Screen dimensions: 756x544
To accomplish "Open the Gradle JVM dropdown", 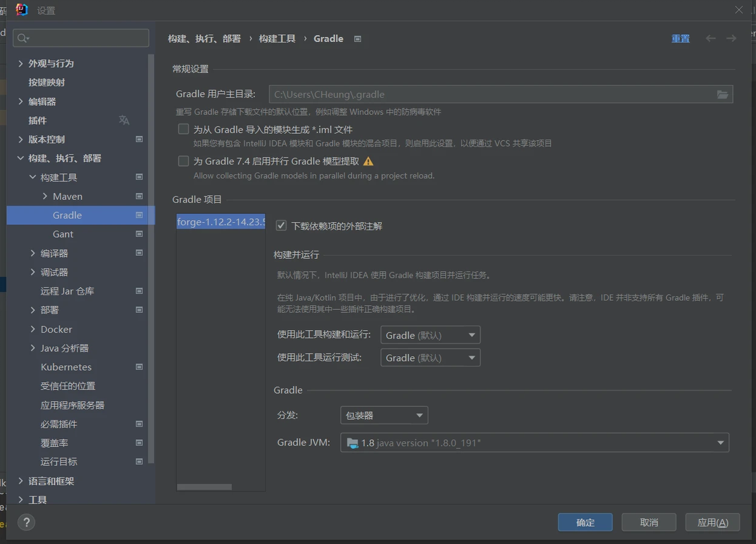I will click(x=535, y=442).
